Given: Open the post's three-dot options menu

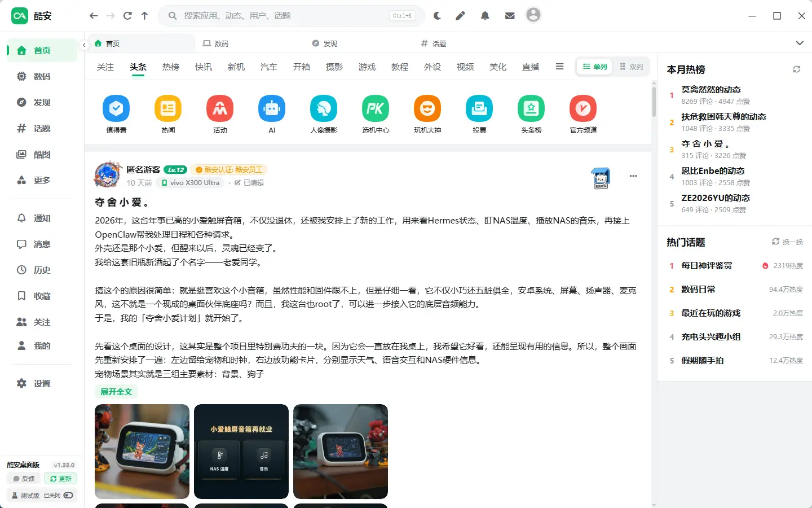Looking at the screenshot, I should tap(633, 176).
